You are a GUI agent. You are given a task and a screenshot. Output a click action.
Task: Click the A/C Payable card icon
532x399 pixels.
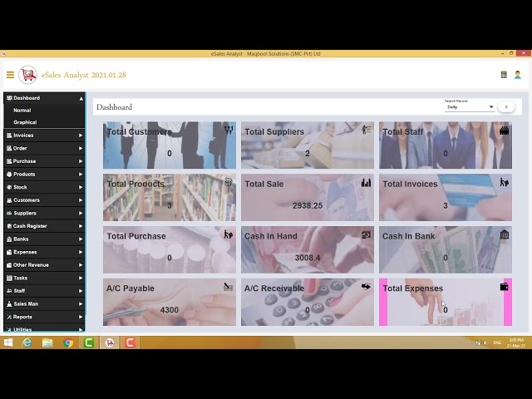[x=229, y=287]
